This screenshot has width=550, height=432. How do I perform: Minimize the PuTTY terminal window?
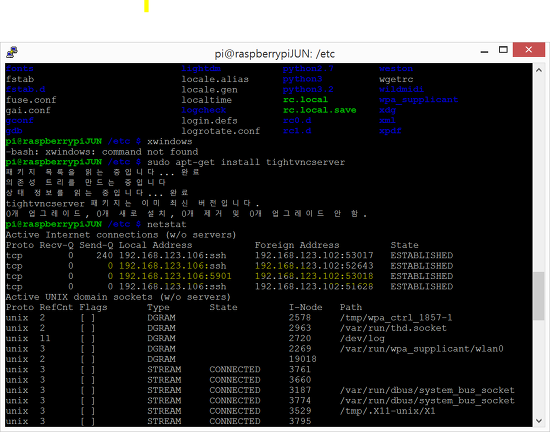point(484,51)
